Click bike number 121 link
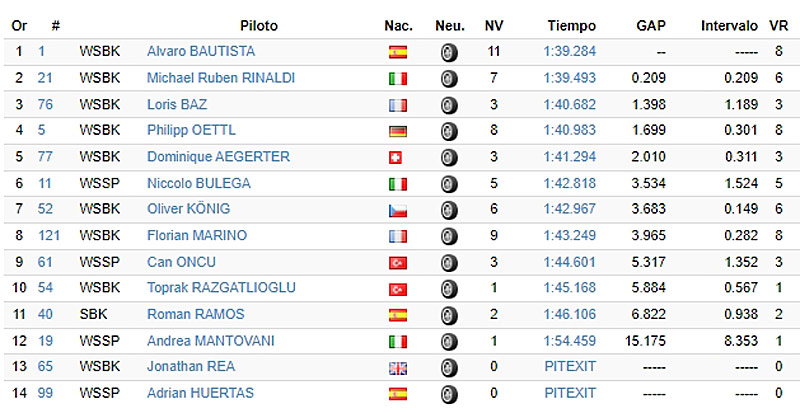Image resolution: width=800 pixels, height=413 pixels. click(49, 236)
